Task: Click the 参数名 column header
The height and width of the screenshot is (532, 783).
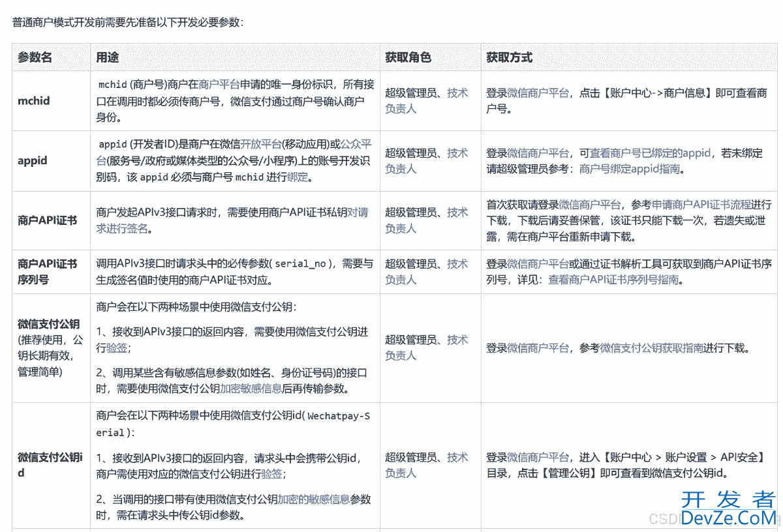Action: tap(35, 57)
